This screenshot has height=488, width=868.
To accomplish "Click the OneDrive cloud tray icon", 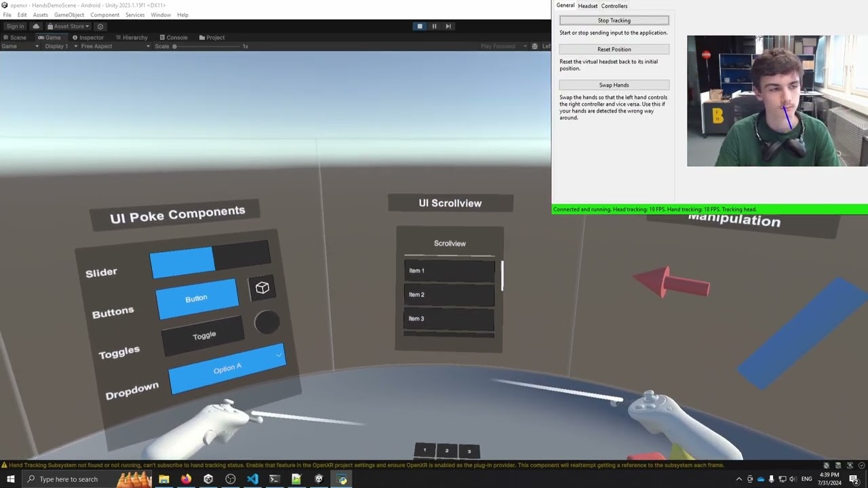I will [760, 479].
